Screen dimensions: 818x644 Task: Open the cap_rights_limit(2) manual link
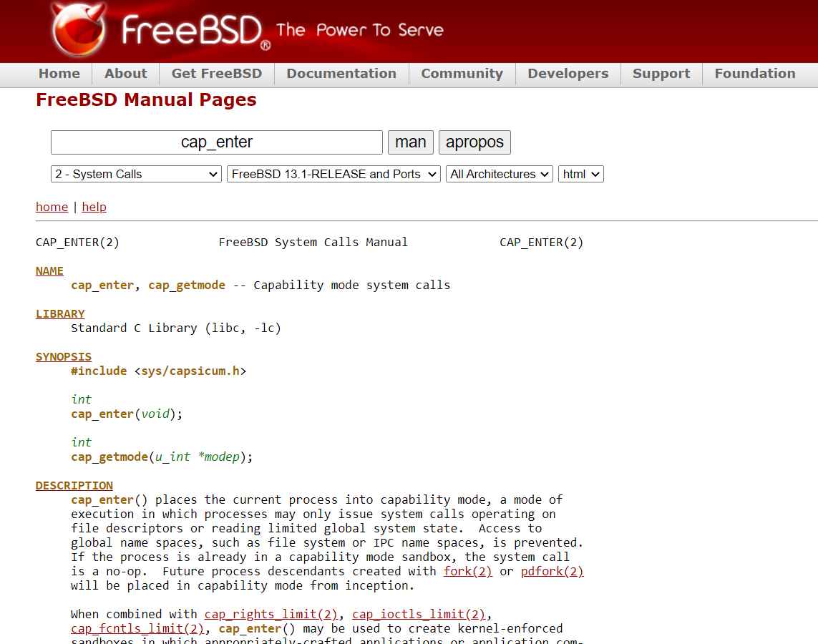271,614
